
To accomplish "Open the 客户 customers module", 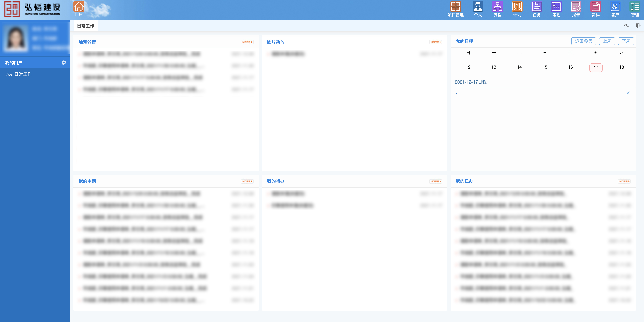I will tap(615, 9).
